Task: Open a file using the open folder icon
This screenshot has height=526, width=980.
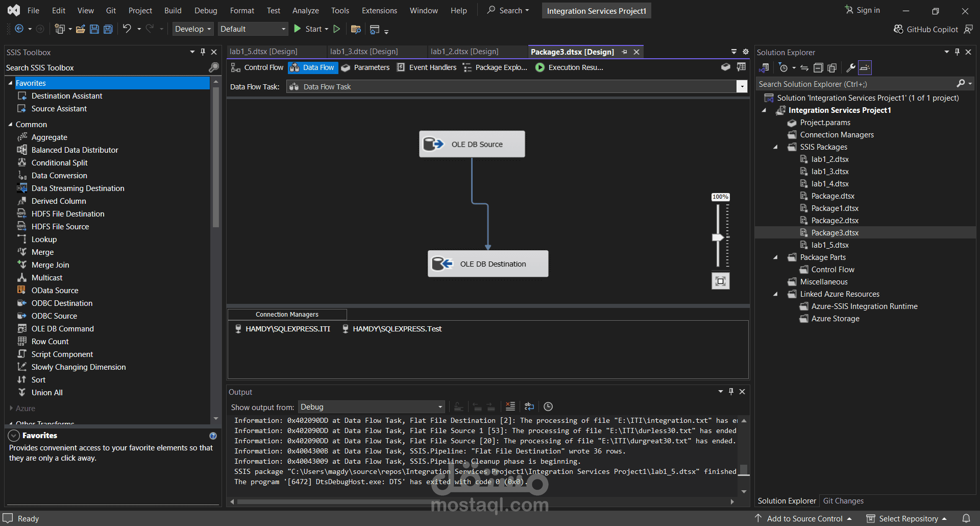Action: [81, 29]
